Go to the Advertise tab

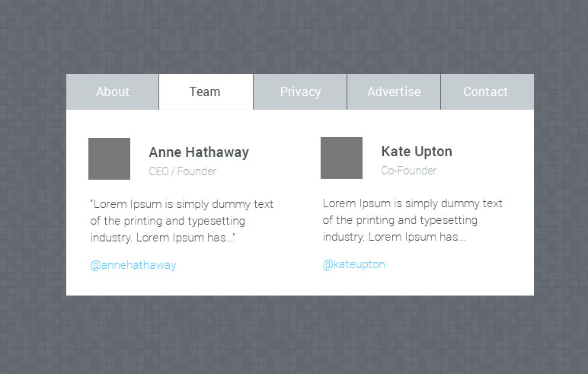point(394,91)
